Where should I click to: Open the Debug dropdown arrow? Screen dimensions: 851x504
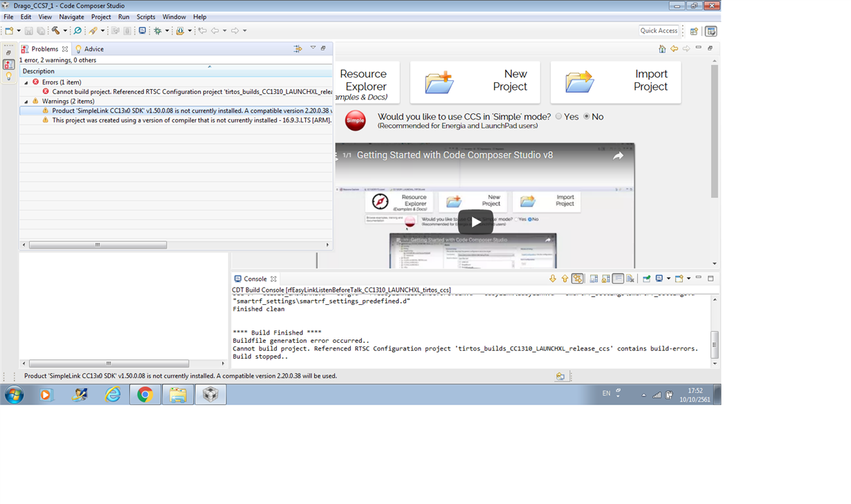click(x=167, y=30)
